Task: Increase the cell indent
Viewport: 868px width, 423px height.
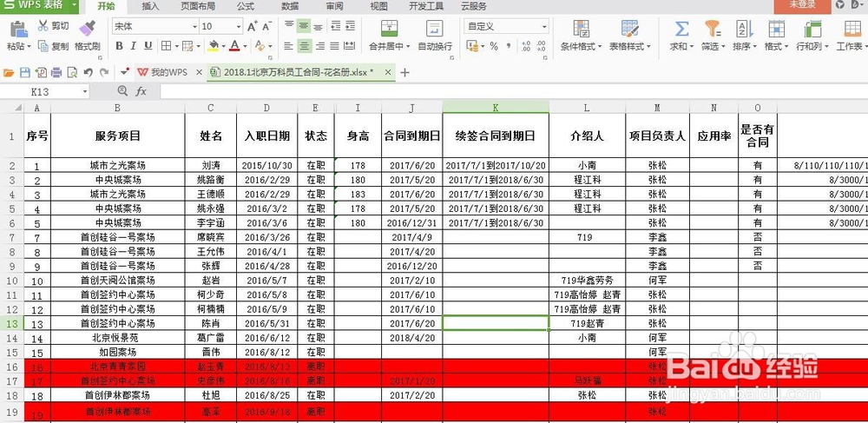Action: pos(350,25)
